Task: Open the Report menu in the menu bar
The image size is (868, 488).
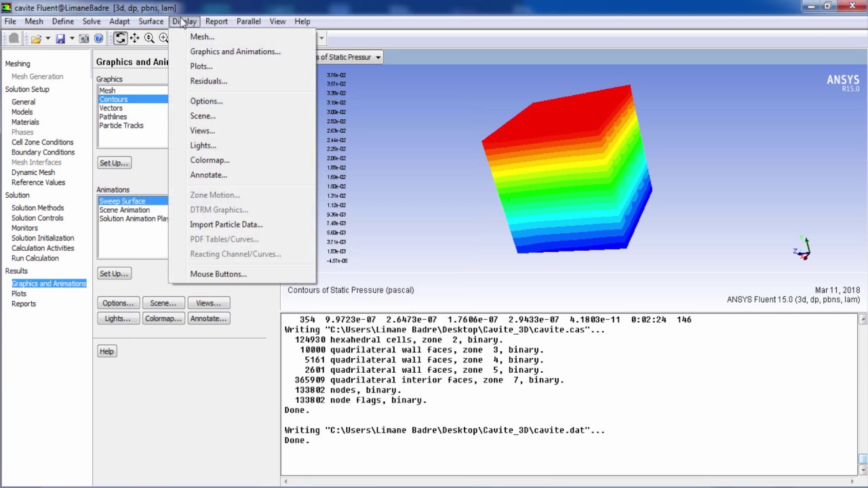Action: [x=216, y=22]
